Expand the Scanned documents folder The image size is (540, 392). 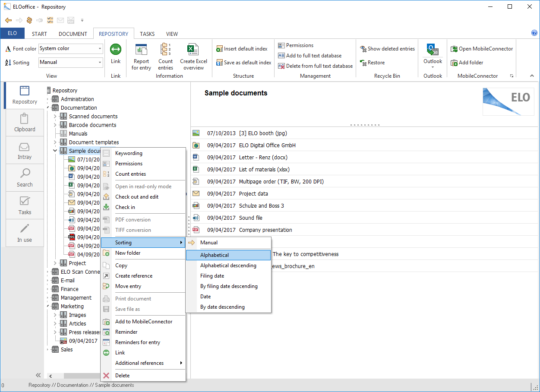point(55,117)
